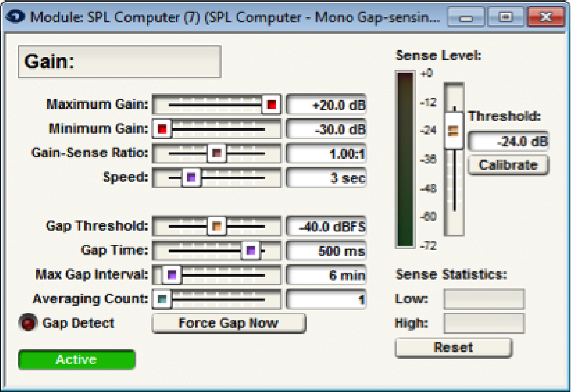Click the Gap Threshold -40.0 dBFS field
Viewport: 571px width, 392px height.
tap(326, 227)
